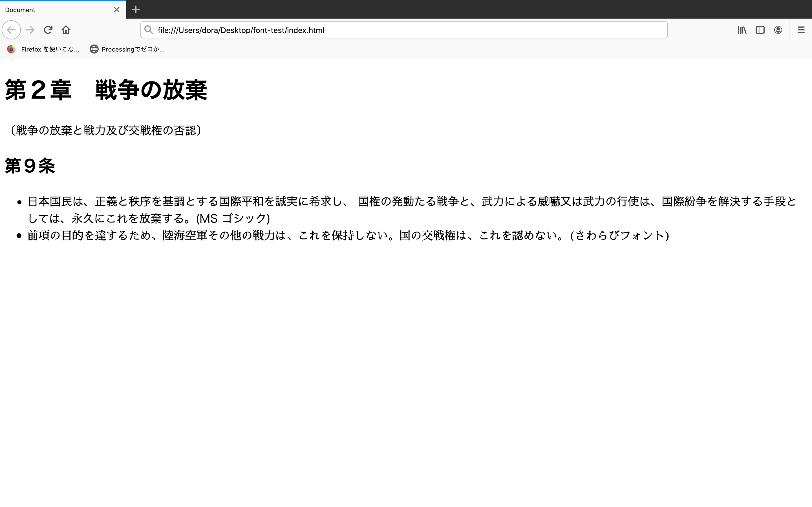
Task: Open the Library menu
Action: (742, 30)
